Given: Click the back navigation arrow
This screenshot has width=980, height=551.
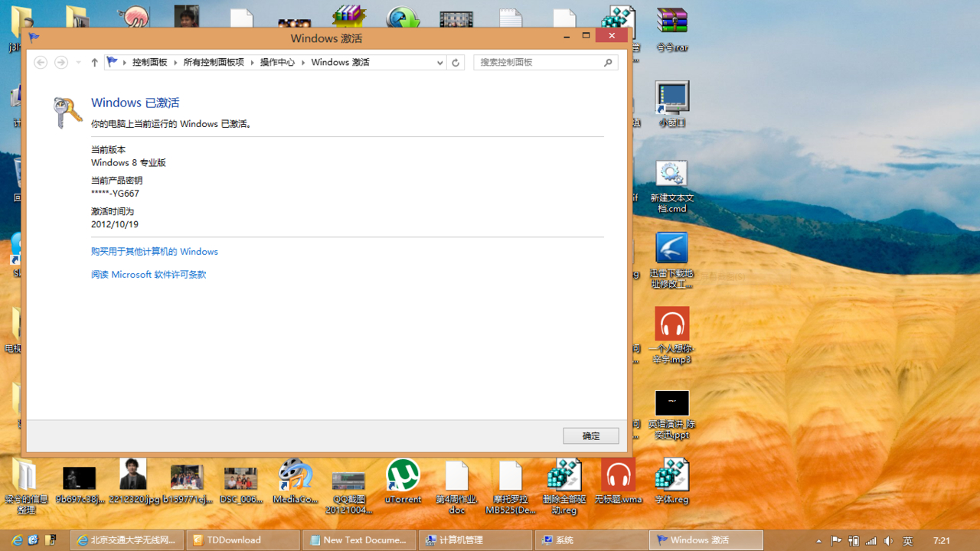Looking at the screenshot, I should coord(41,63).
